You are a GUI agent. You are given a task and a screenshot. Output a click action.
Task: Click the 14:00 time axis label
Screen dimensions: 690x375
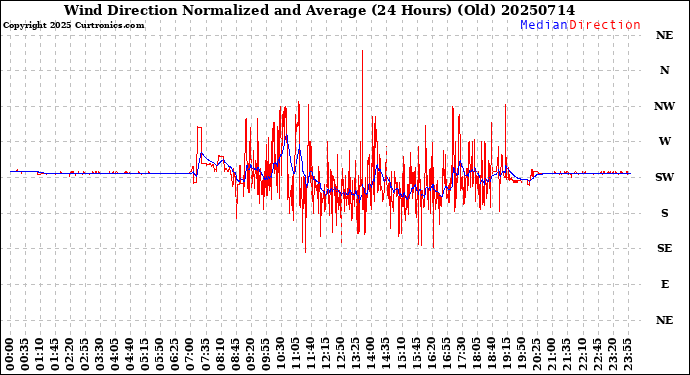371,354
